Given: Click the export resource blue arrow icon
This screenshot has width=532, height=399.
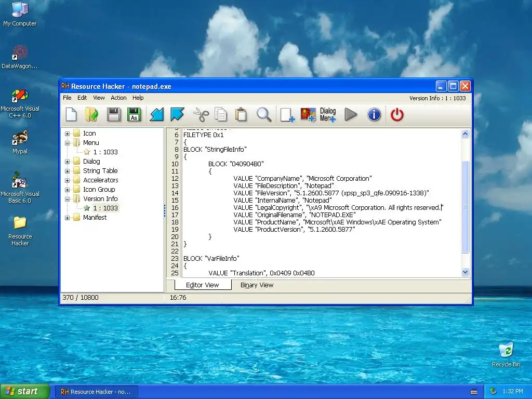Looking at the screenshot, I should pyautogui.click(x=177, y=114).
